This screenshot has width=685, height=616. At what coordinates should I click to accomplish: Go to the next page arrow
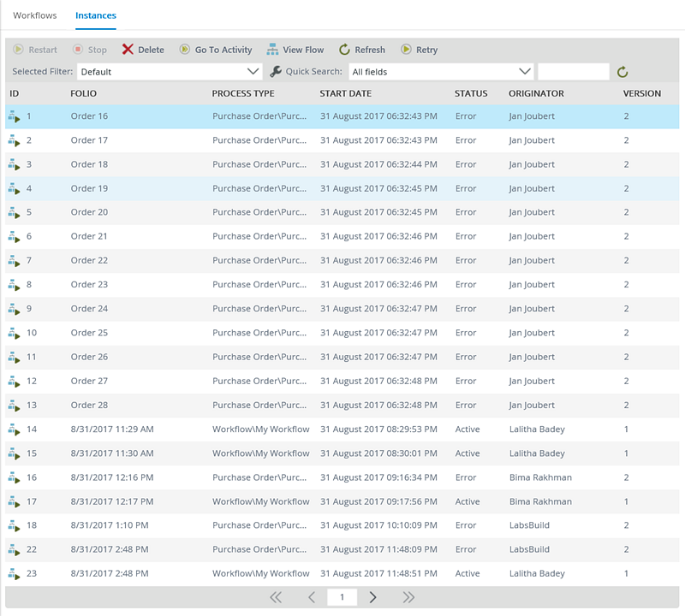coord(372,597)
